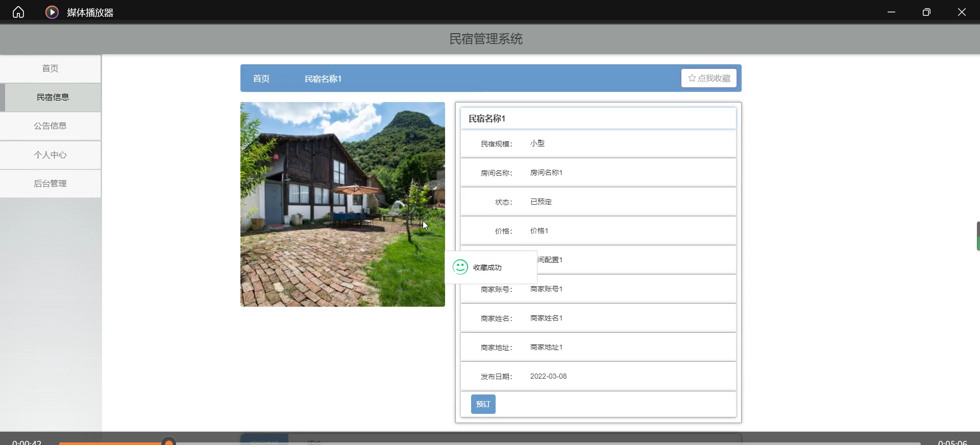Click the 2022-03-08 publish date
The width and height of the screenshot is (980, 445).
pyautogui.click(x=548, y=376)
